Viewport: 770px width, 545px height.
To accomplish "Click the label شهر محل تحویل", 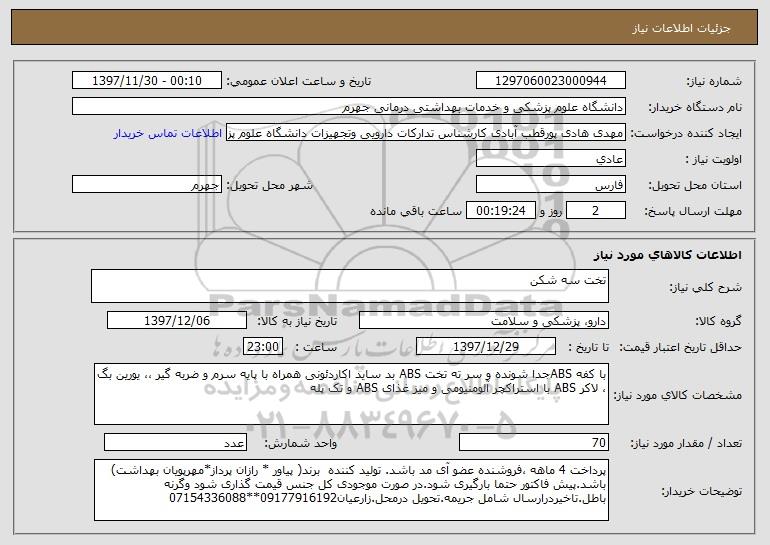I will point(269,186).
